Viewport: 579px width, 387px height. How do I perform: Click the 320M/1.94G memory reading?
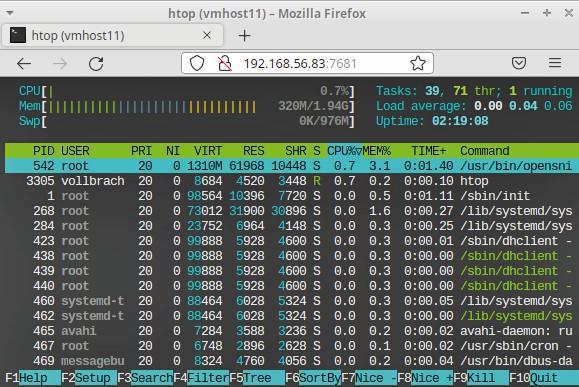pyautogui.click(x=313, y=106)
